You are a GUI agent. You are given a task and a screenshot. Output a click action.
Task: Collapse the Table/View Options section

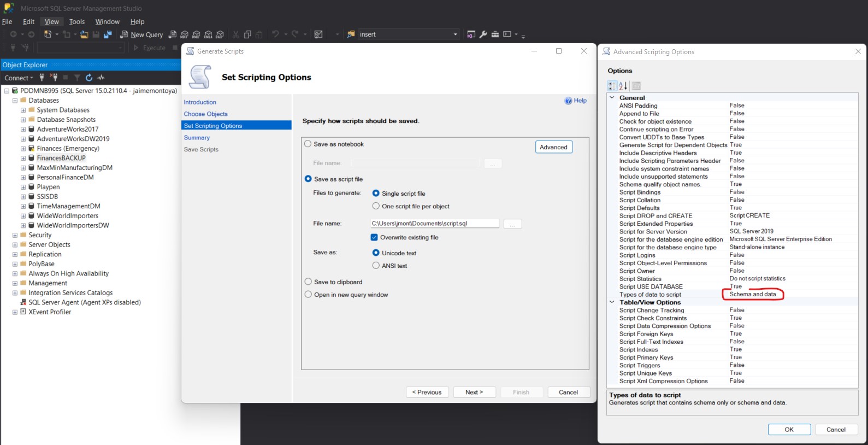pos(612,302)
